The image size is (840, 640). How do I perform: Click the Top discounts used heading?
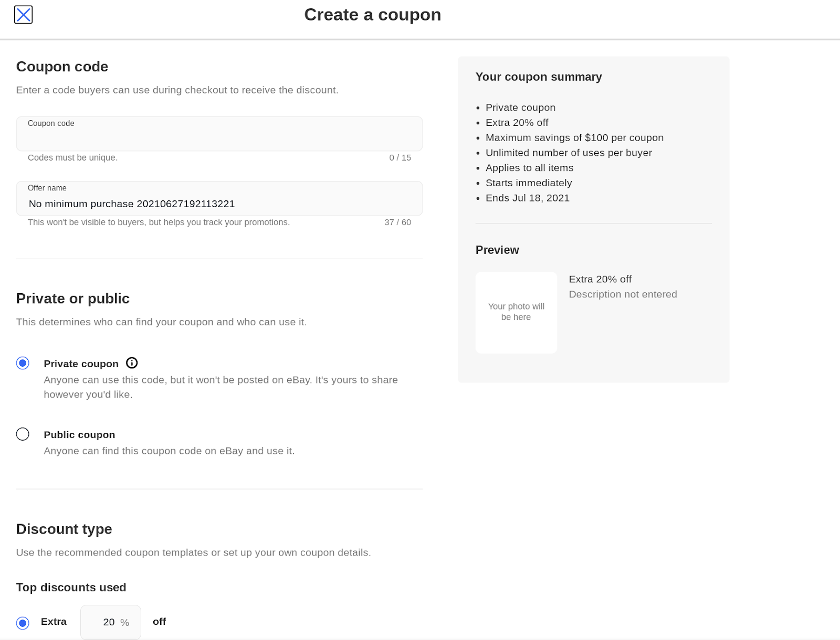point(71,588)
